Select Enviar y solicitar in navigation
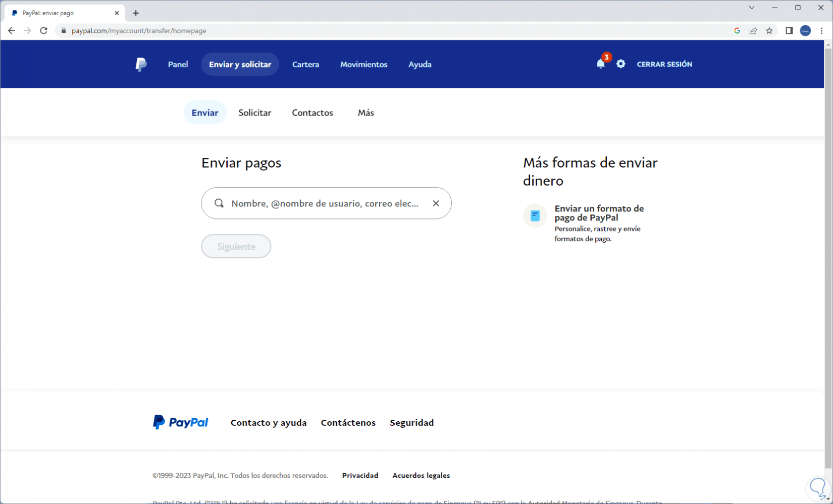The width and height of the screenshot is (833, 504). coord(240,64)
